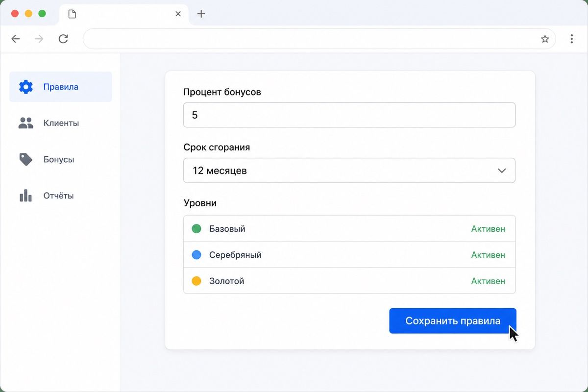The height and width of the screenshot is (392, 588).
Task: Close the current browser tab
Action: 178,14
